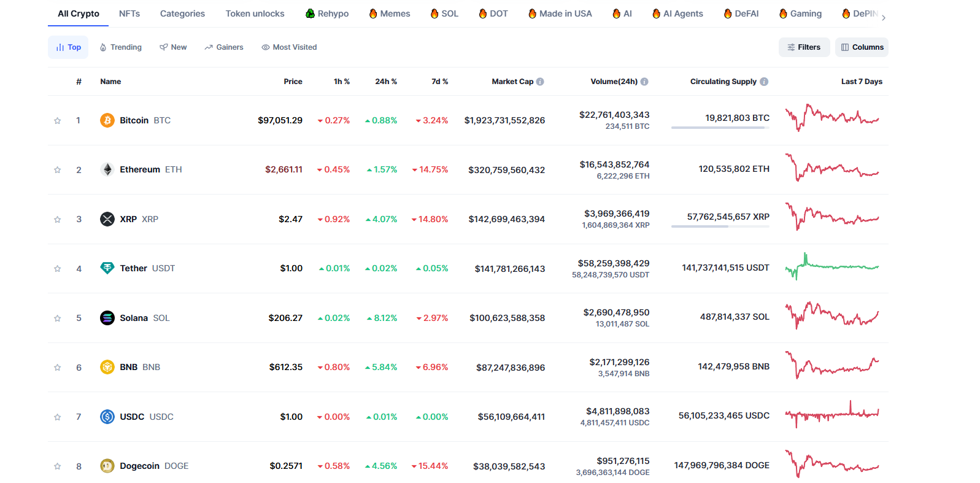Show more category tabs with right chevron
980x483 pixels.
tap(884, 18)
